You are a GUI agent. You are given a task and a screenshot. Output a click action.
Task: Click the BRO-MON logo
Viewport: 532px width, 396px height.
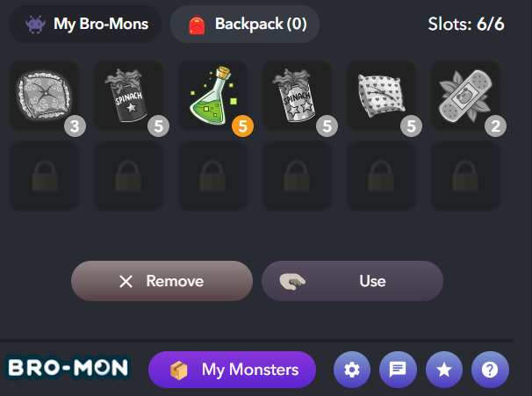pyautogui.click(x=68, y=368)
